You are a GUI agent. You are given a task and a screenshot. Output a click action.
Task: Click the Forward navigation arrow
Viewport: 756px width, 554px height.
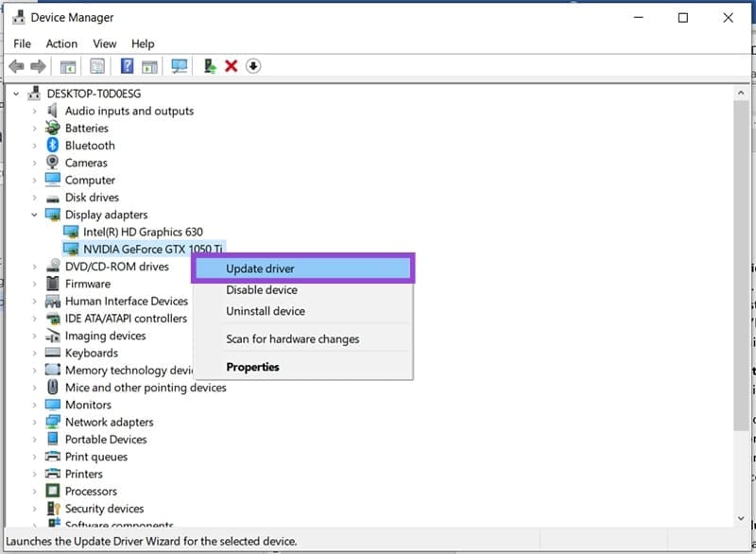tap(38, 66)
